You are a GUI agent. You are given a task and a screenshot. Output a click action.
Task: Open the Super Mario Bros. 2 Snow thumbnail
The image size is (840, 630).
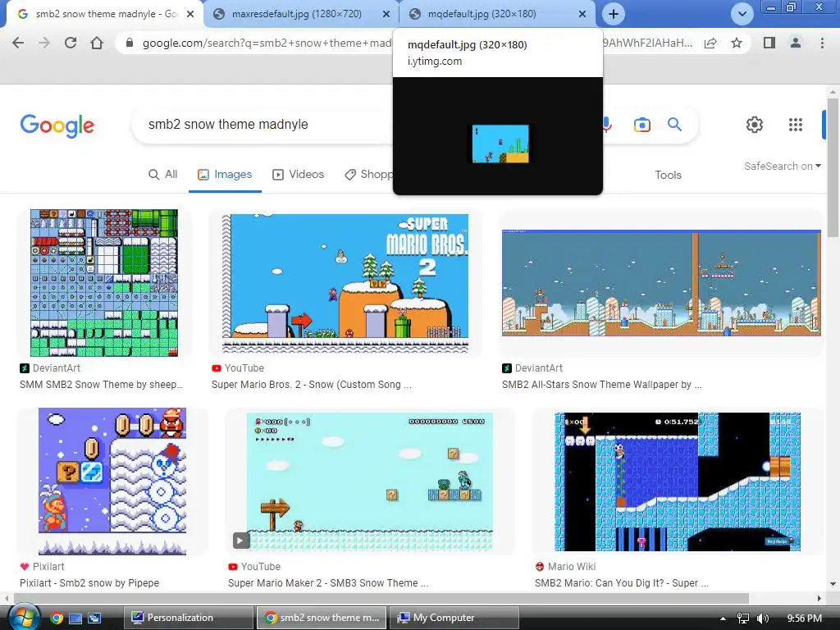(x=345, y=283)
